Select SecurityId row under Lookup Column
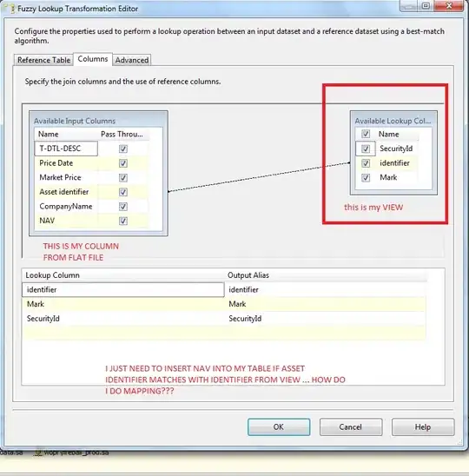469x476 pixels. (x=123, y=319)
